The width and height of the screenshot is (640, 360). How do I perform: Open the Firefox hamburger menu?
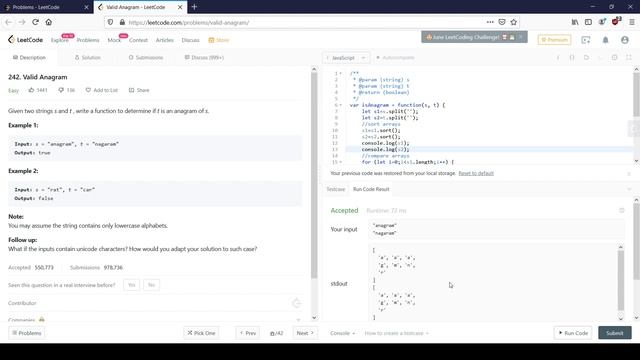(632, 22)
